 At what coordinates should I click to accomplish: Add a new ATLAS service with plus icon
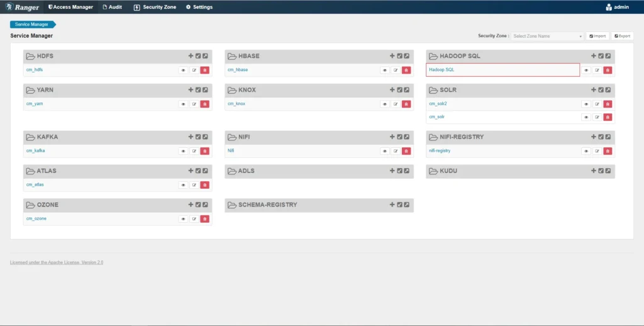[x=191, y=171]
